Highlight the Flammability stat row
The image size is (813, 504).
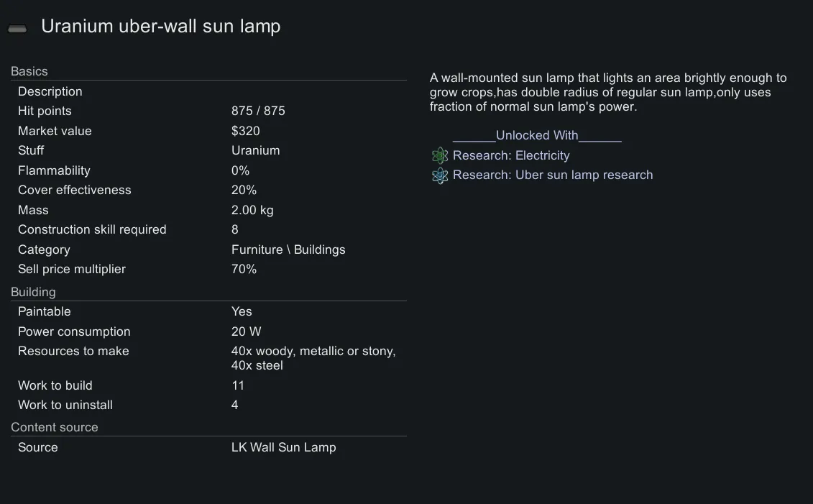[x=208, y=170]
